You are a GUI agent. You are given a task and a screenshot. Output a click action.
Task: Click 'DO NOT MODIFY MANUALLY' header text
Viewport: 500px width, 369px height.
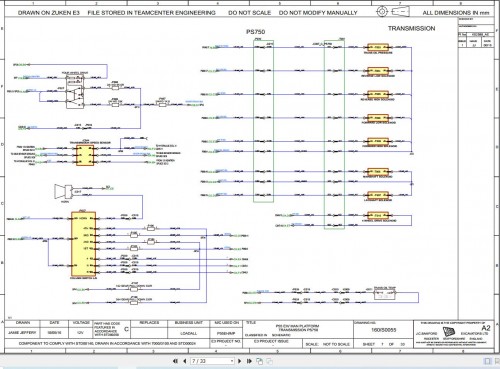[x=318, y=13]
